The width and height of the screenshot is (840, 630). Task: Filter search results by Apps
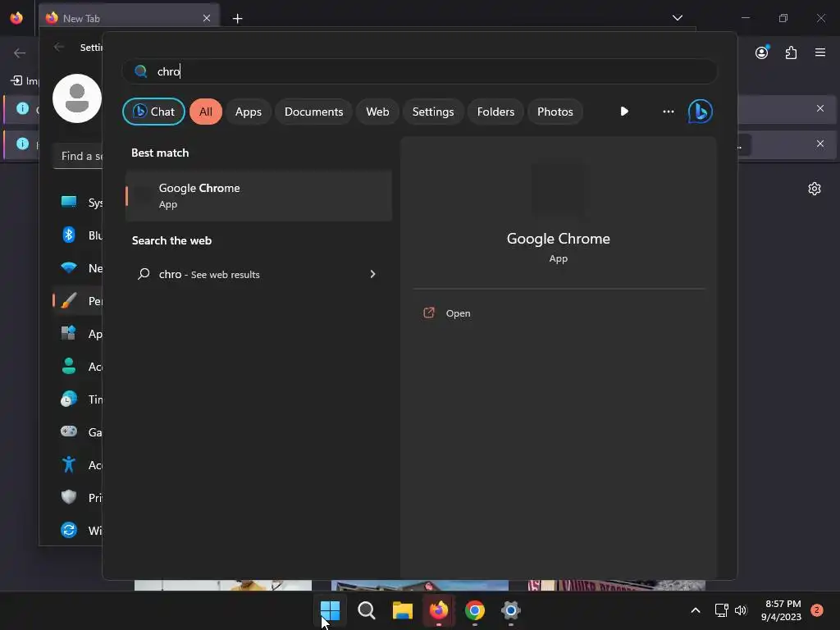248,112
